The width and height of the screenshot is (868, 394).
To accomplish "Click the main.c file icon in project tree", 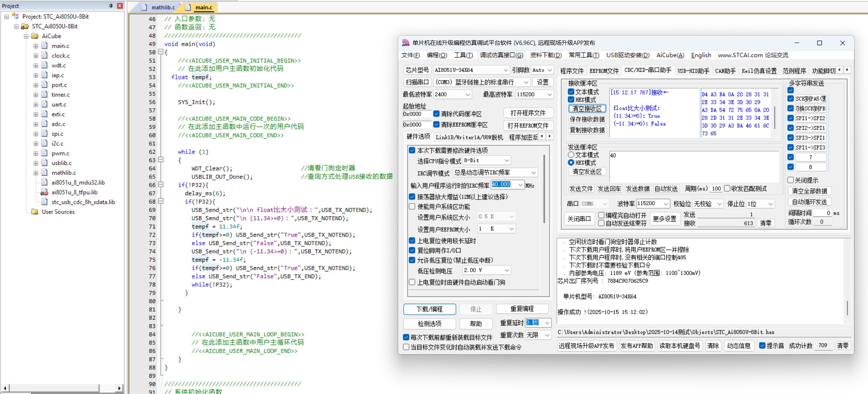I will (x=44, y=46).
